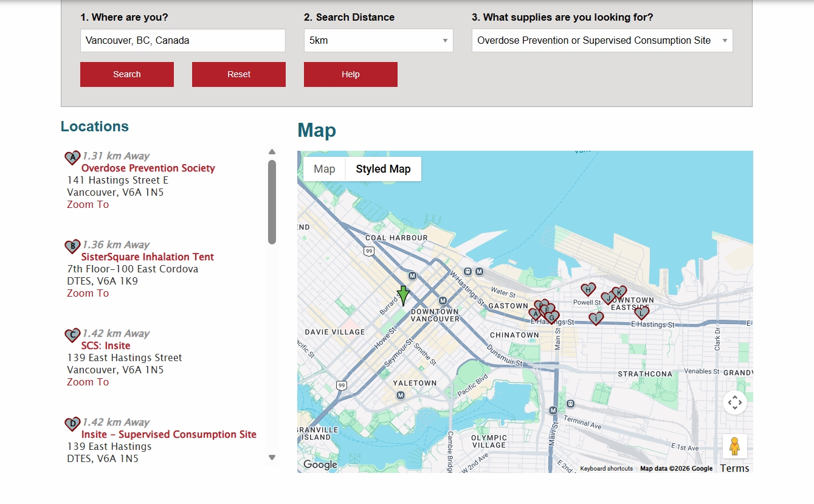Open Keyboard shortcuts on the map
The height and width of the screenshot is (504, 814).
[606, 469]
